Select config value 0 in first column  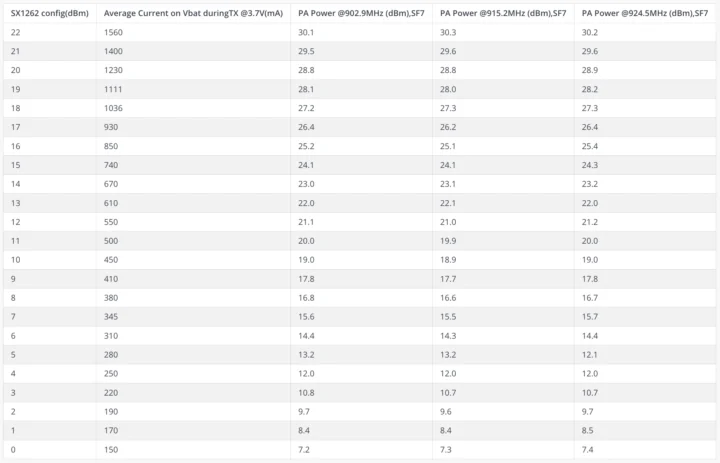13,449
